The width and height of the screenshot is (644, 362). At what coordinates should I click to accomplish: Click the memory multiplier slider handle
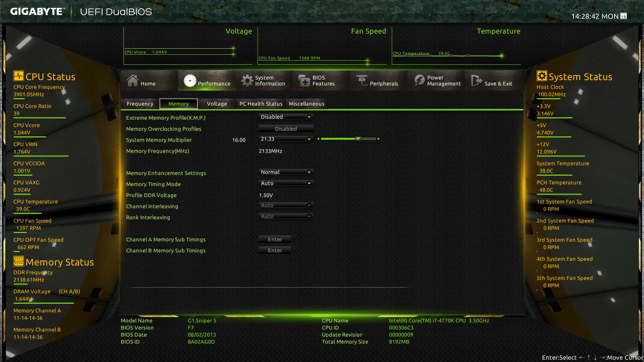[x=358, y=138]
